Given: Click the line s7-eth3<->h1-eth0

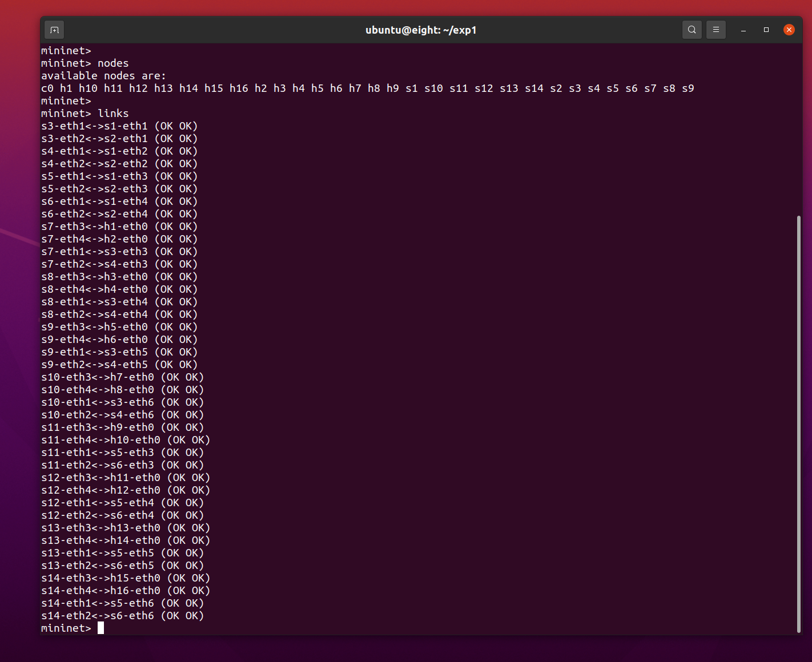Looking at the screenshot, I should (x=119, y=227).
